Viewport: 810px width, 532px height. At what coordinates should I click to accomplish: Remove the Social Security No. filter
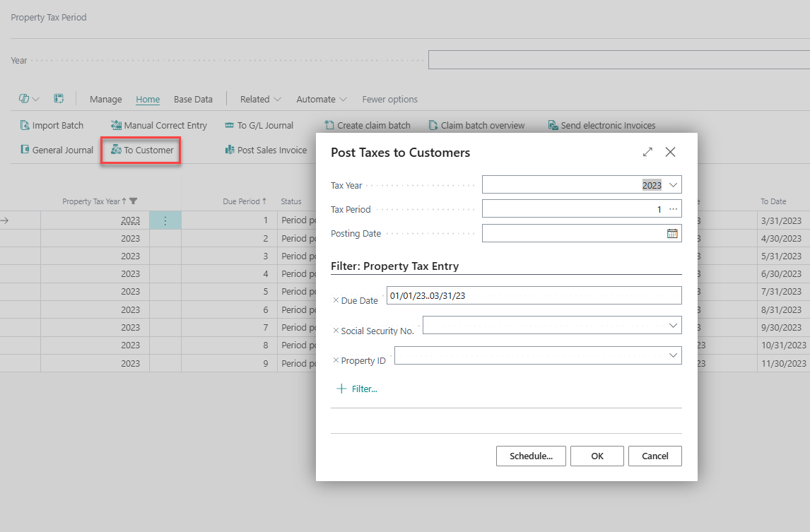click(336, 331)
